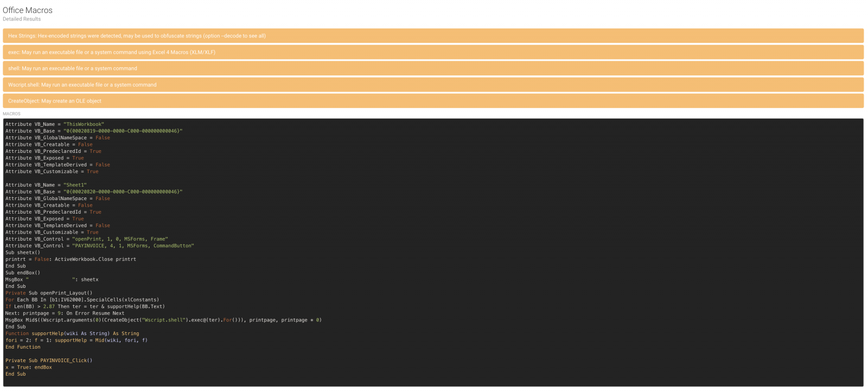The image size is (868, 392).
Task: Click the MACROS section label
Action: click(x=11, y=114)
